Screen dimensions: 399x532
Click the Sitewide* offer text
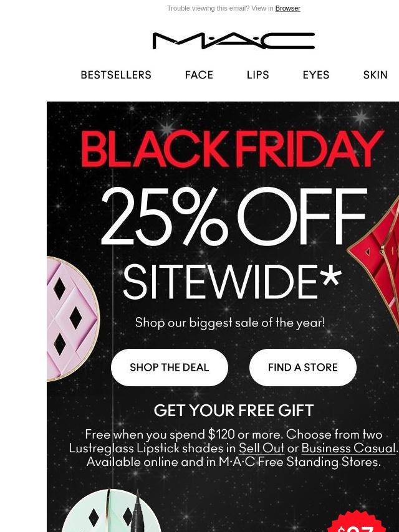(x=232, y=282)
